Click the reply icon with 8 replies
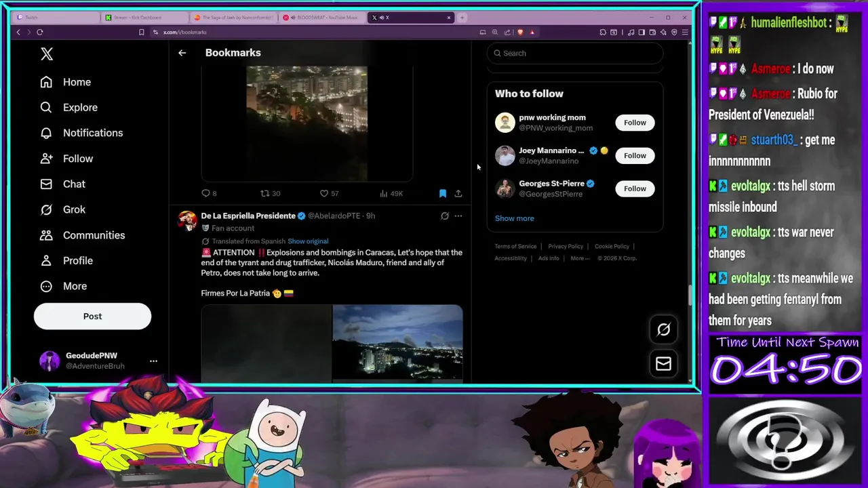868x488 pixels. [205, 193]
